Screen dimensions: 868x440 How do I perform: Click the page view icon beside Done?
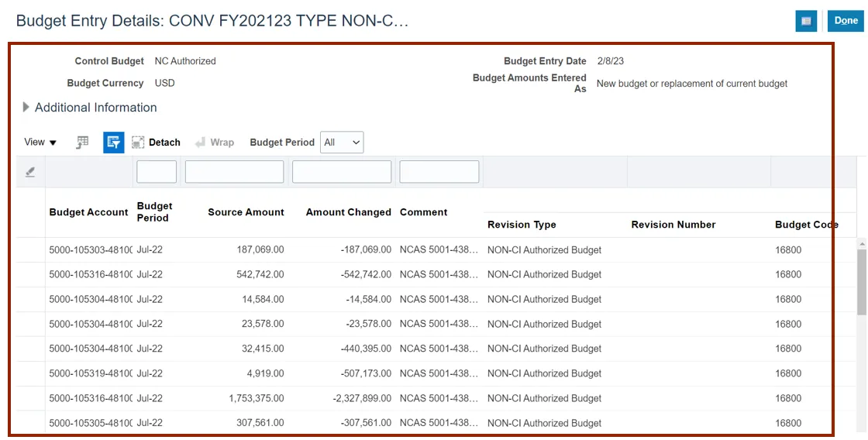(806, 21)
